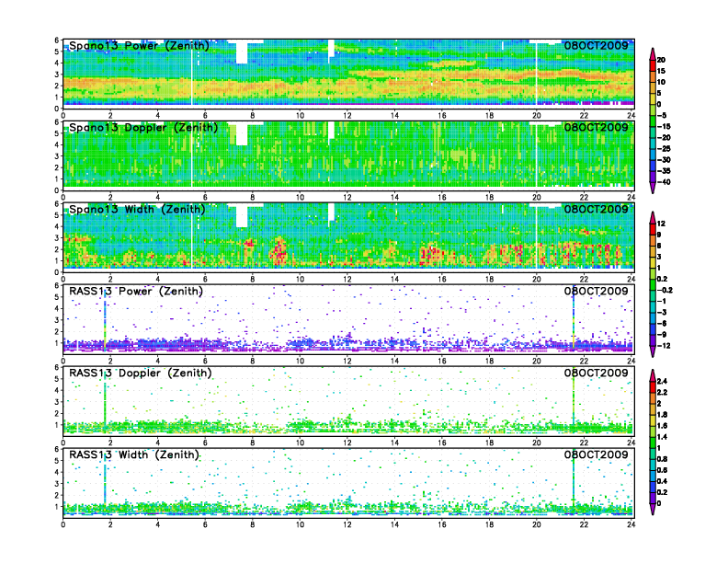Click the purple bottom arrow of the bottom colorbar

click(653, 509)
